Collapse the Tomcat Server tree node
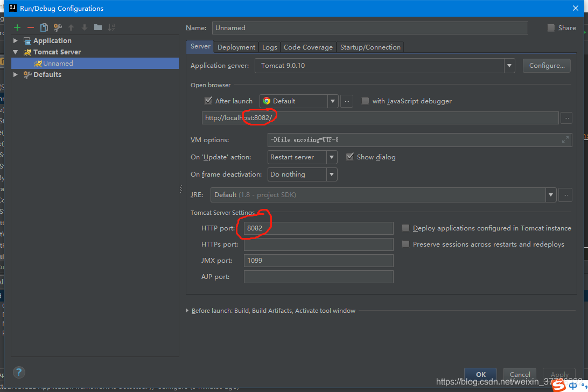 (16, 52)
